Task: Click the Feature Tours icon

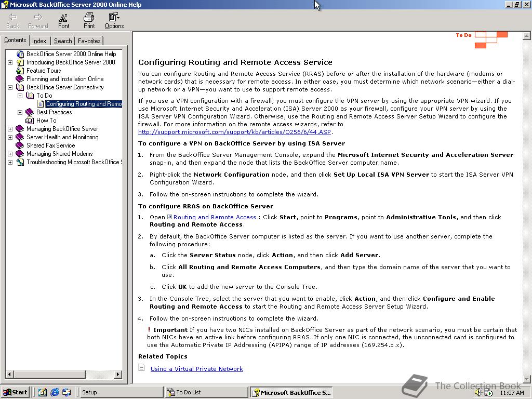Action: 20,71
